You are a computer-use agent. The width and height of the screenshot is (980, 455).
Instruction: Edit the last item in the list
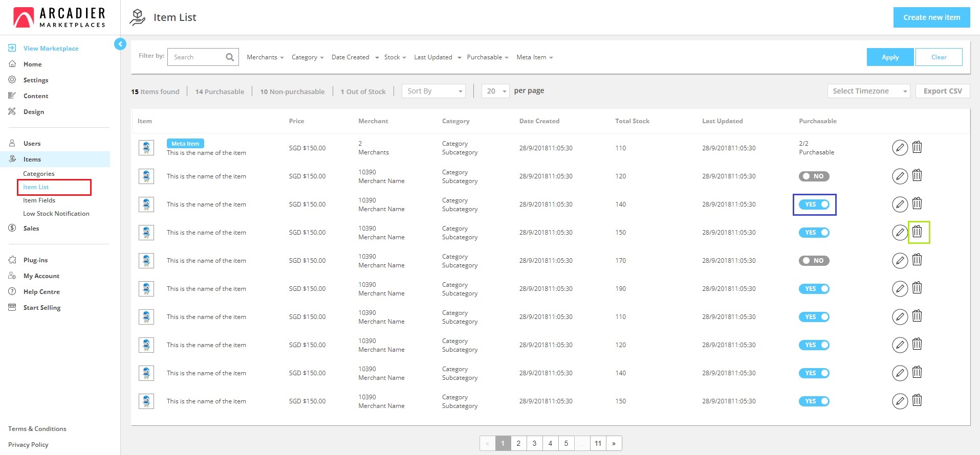click(x=900, y=401)
